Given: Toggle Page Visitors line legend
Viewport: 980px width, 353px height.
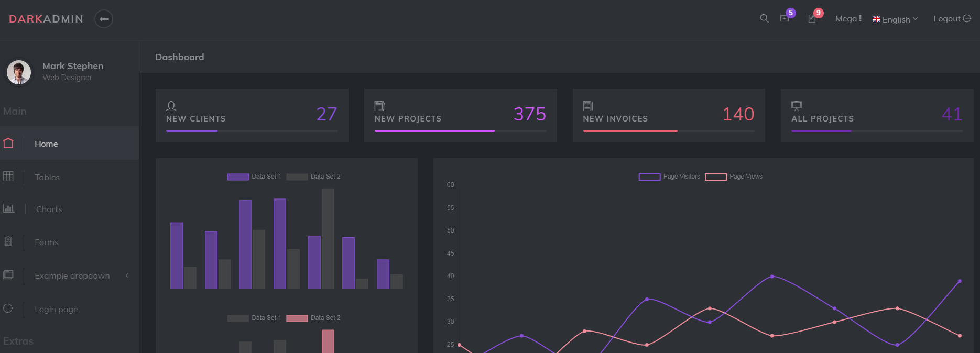Looking at the screenshot, I should coord(669,177).
